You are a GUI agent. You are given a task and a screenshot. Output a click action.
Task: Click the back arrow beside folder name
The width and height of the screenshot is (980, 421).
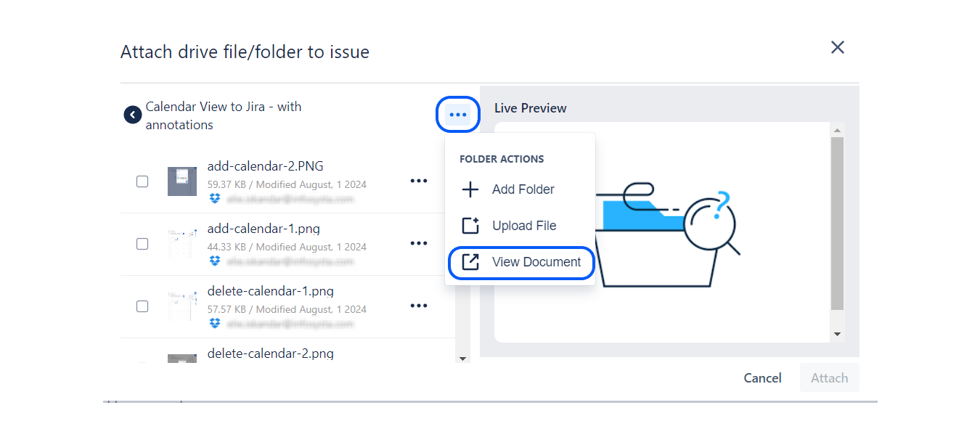132,115
